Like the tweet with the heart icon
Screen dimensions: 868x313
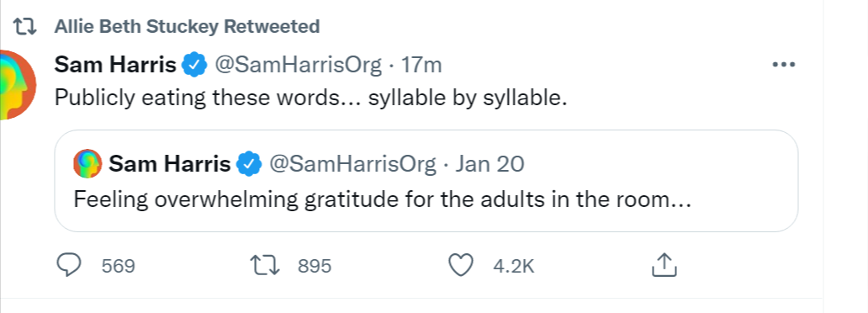tap(460, 265)
